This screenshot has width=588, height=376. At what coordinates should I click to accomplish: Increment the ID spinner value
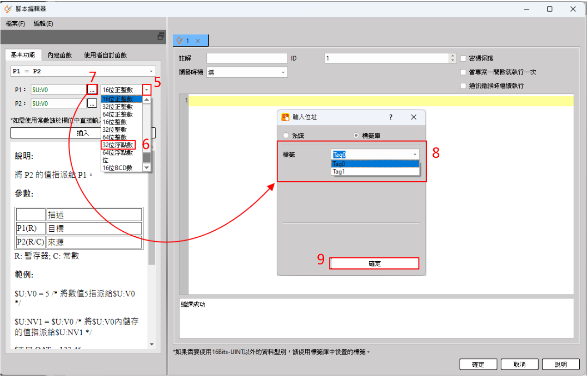pos(452,56)
